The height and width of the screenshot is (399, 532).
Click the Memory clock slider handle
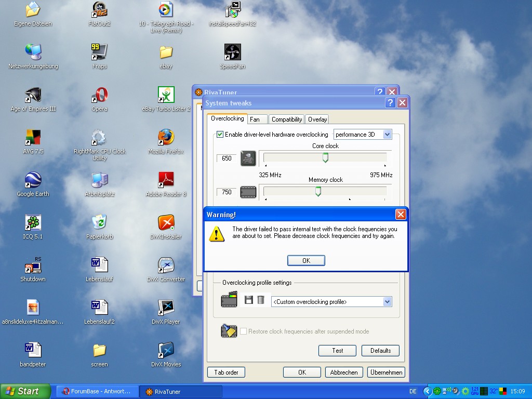point(318,191)
